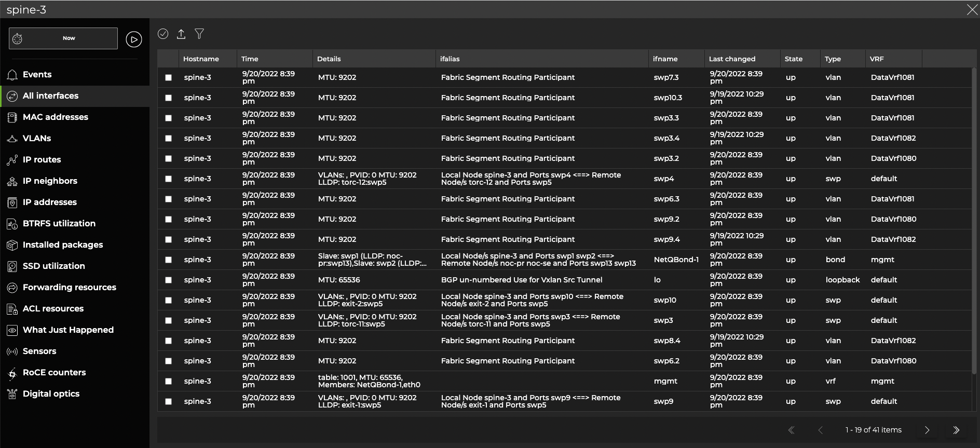Open the filter funnel icon
The height and width of the screenshot is (448, 980).
click(199, 34)
